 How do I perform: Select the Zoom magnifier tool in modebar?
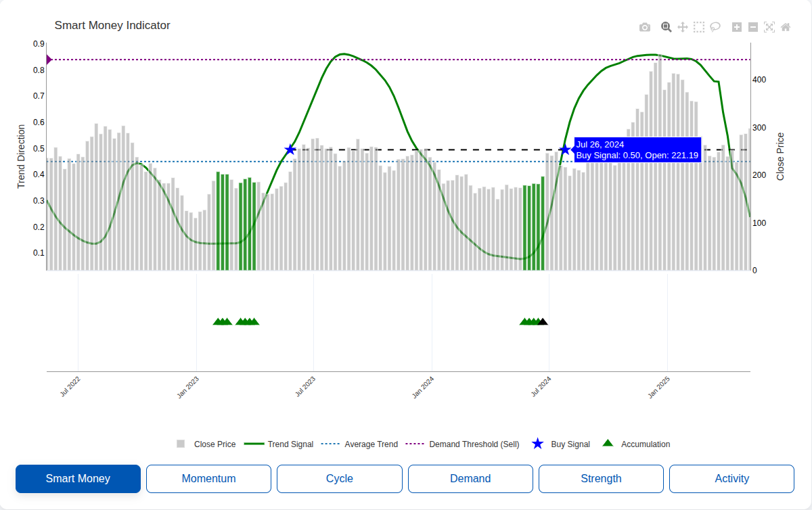(x=667, y=27)
